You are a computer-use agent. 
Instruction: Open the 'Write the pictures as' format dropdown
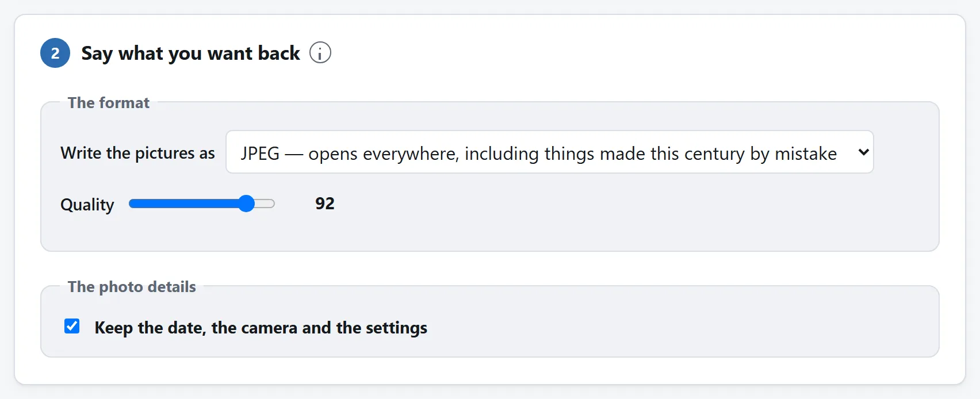550,152
